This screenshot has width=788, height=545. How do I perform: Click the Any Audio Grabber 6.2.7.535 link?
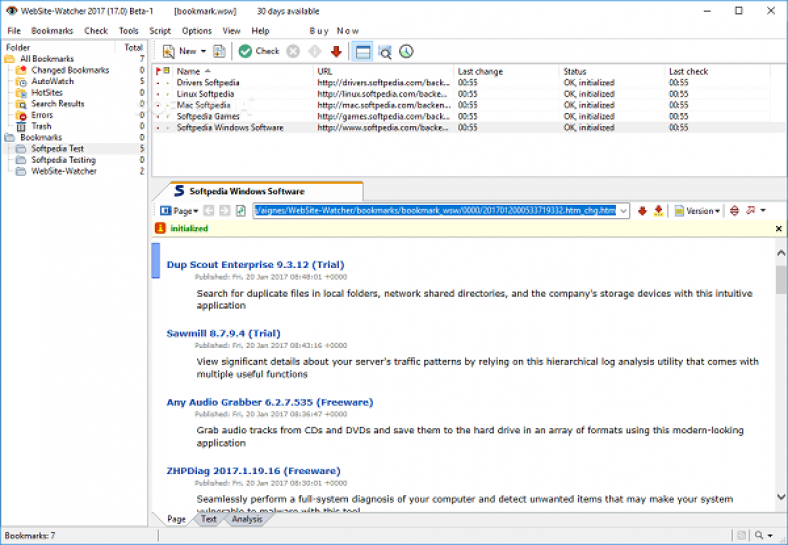click(x=269, y=402)
